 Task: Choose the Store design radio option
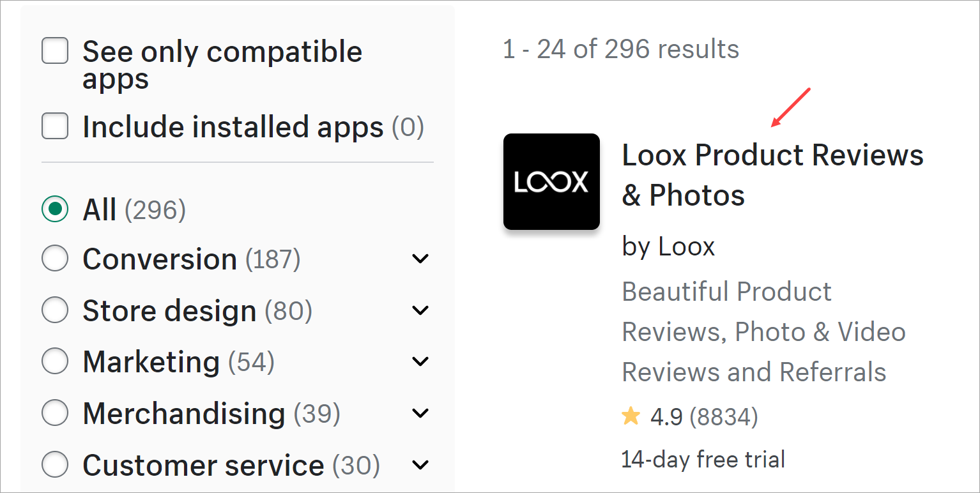point(55,310)
